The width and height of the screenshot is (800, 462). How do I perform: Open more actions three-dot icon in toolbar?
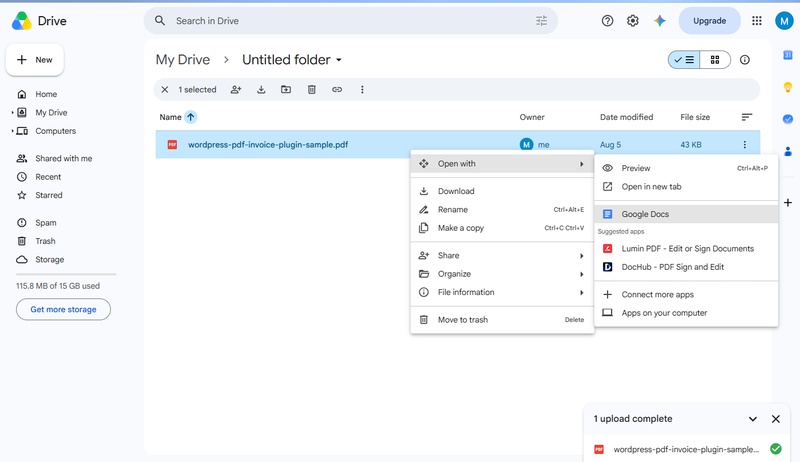(x=362, y=90)
